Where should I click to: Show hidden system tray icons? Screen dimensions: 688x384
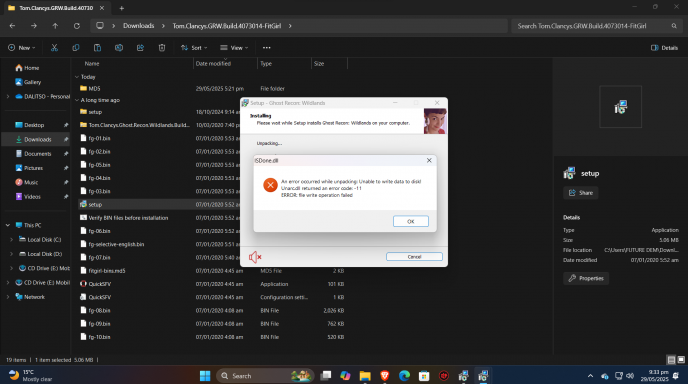[x=590, y=376]
